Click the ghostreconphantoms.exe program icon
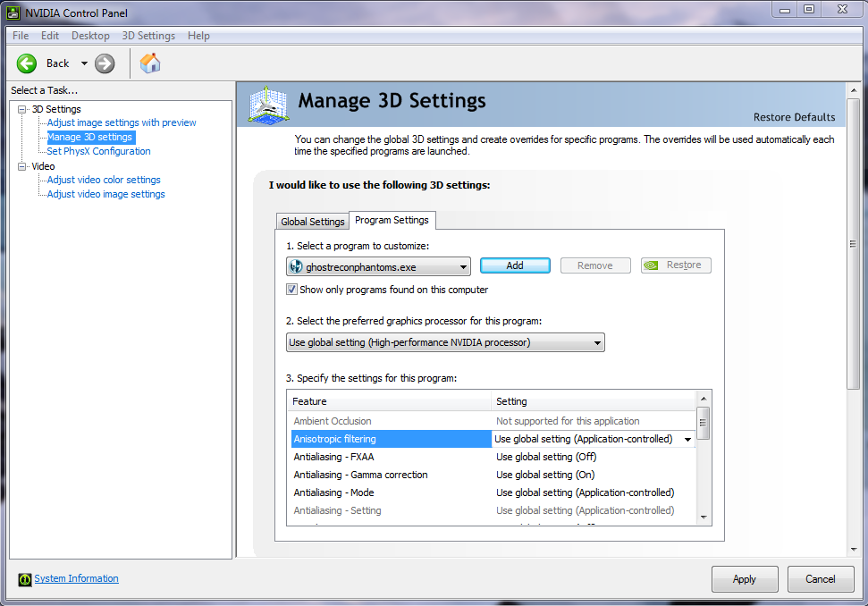This screenshot has height=606, width=868. (296, 266)
